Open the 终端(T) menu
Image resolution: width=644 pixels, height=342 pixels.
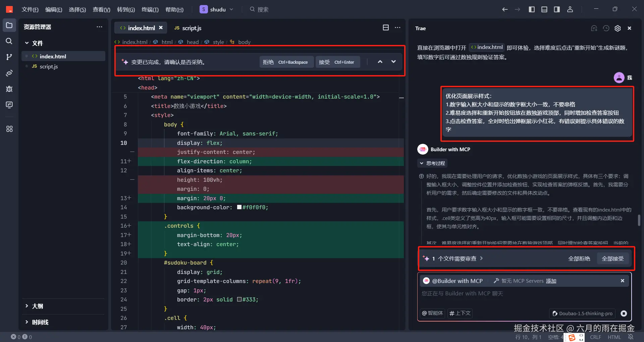[x=150, y=9]
